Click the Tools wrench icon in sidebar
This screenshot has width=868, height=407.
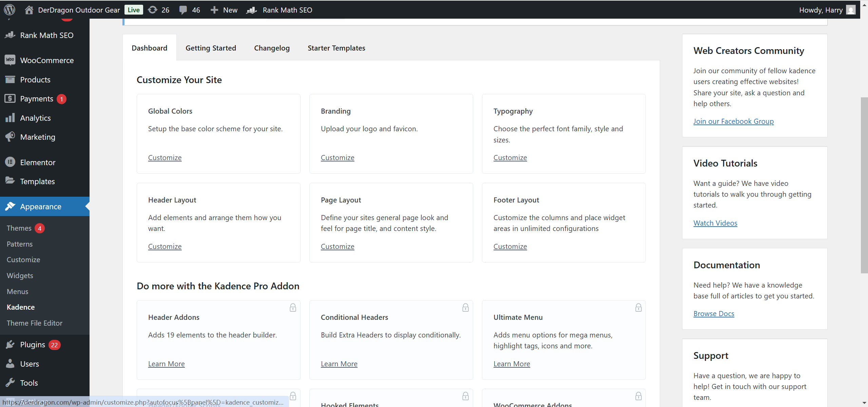pos(10,382)
